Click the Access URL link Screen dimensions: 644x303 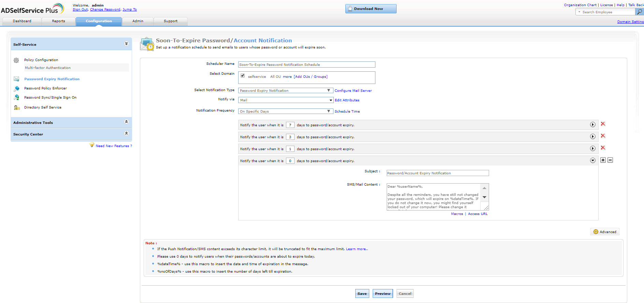click(478, 214)
